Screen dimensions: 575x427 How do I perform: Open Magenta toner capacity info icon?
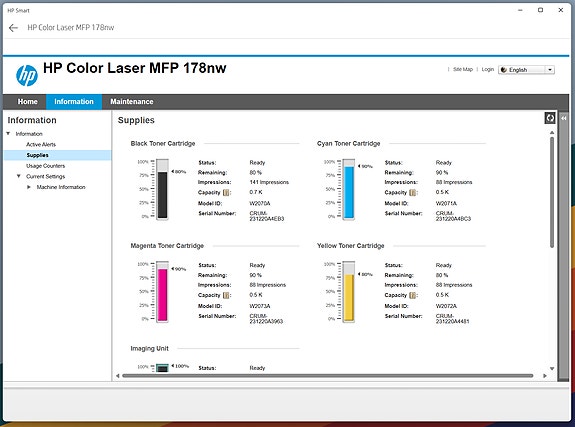226,295
